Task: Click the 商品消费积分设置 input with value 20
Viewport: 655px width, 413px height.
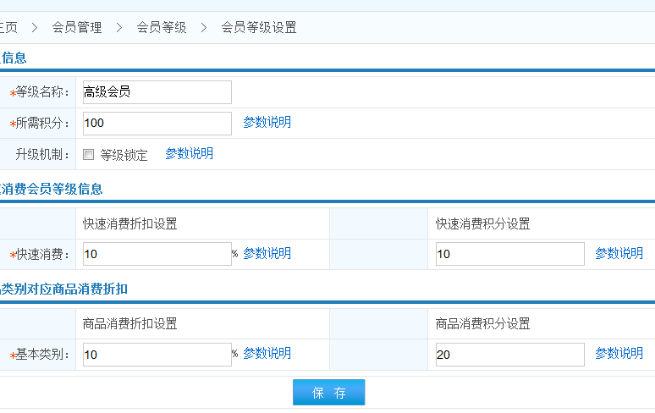Action: tap(509, 355)
